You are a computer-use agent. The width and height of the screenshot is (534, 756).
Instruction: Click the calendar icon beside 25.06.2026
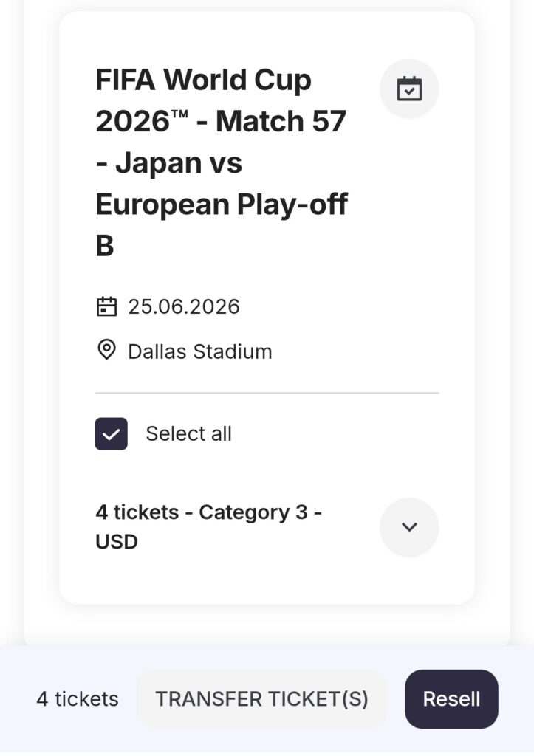[x=107, y=306]
